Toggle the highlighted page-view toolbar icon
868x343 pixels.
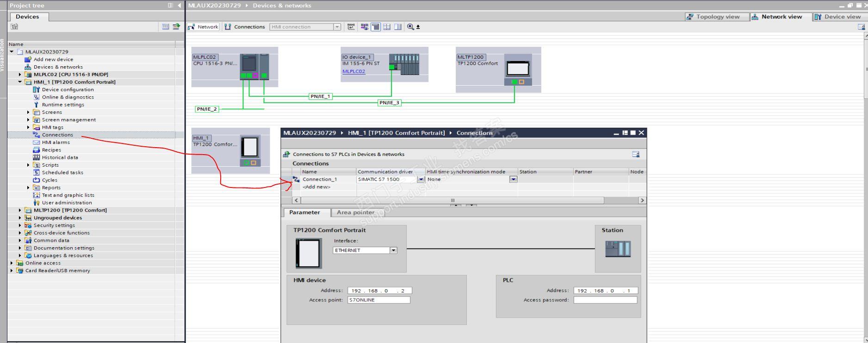(x=376, y=27)
